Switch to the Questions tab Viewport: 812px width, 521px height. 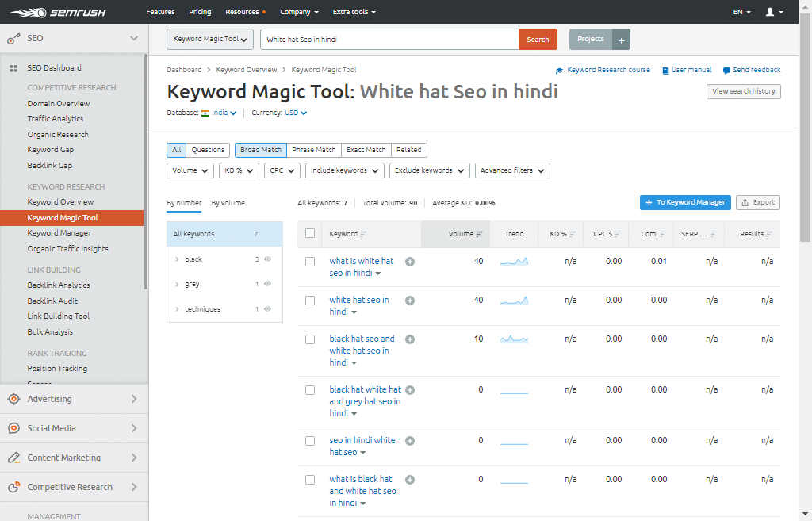(x=207, y=150)
